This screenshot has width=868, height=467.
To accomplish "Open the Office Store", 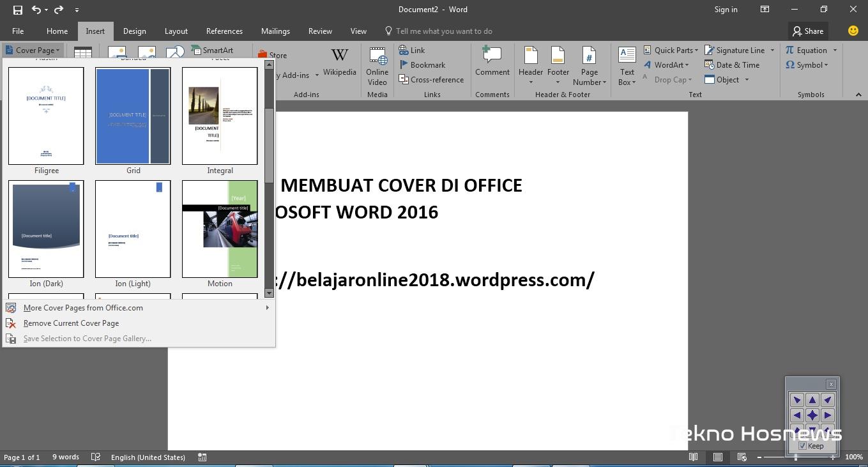I will (275, 55).
